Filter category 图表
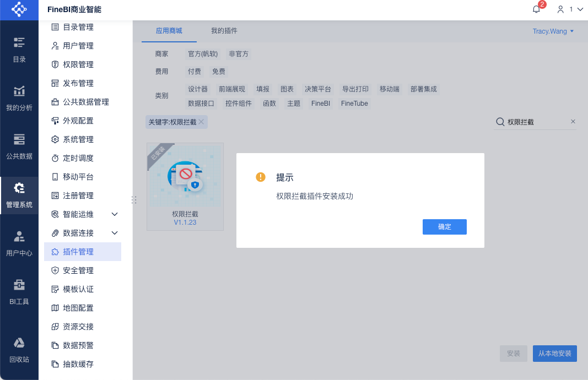Screen dimensions: 588x380 287,89
